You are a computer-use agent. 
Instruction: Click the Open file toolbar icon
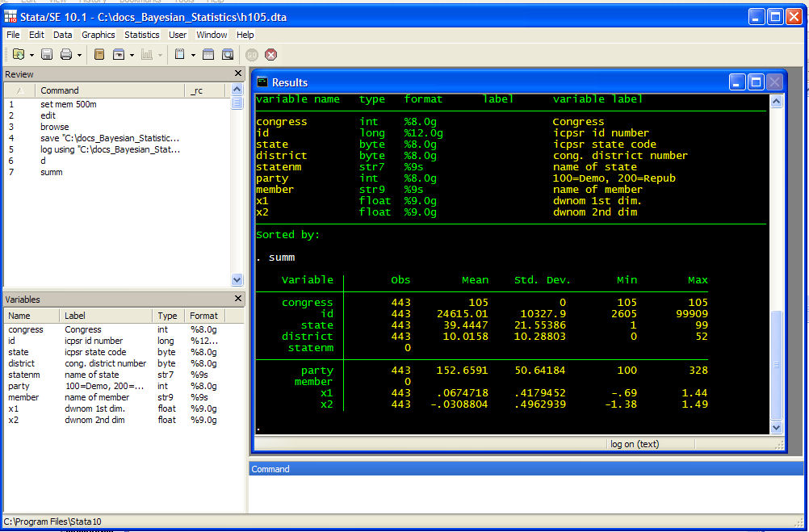18,55
